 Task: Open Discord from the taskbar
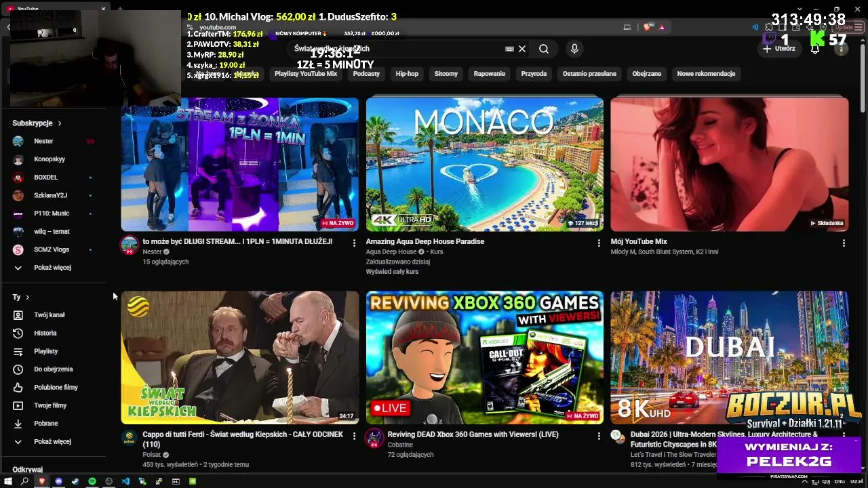point(58,481)
